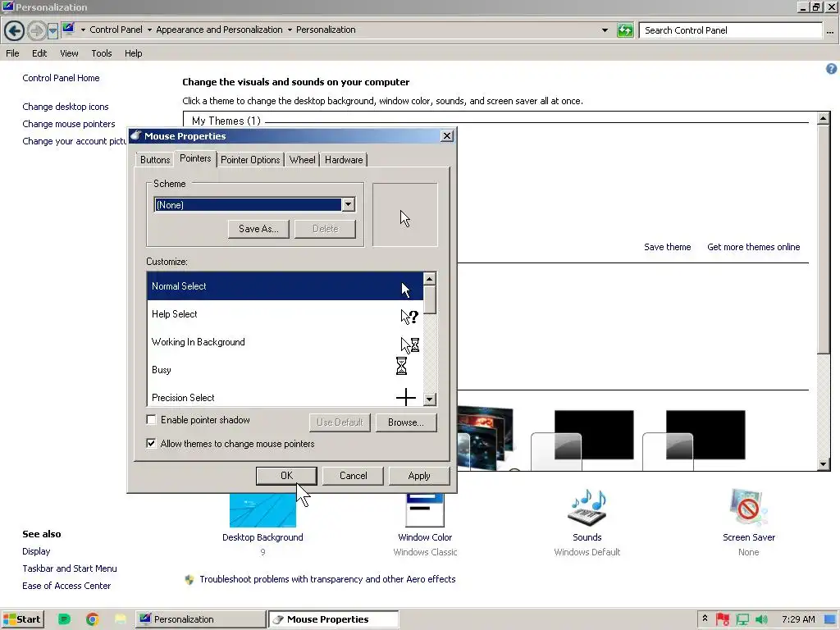The image size is (840, 630).
Task: Close the Mouse Properties dialog
Action: pyautogui.click(x=447, y=136)
